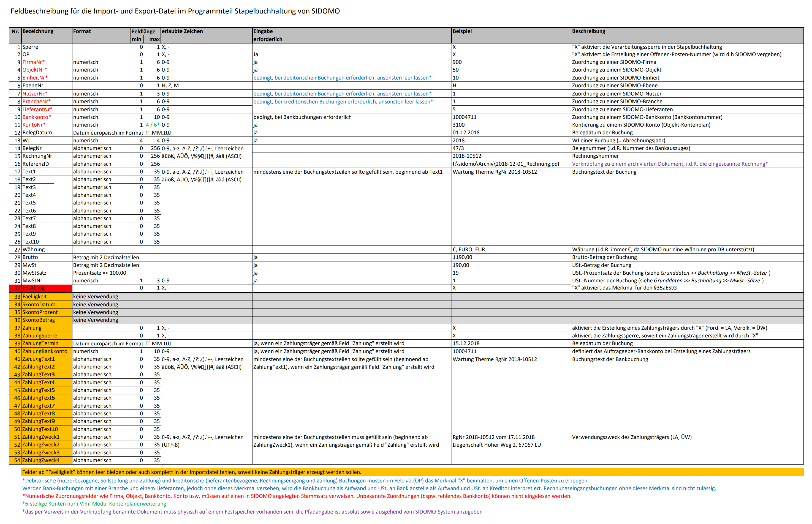Screen dimensions: 812x524
Task: Select the green footnote '*6-stellige Konten nur i.V.m. Modul Kontenplanerweiterung'
Action: coord(94,504)
